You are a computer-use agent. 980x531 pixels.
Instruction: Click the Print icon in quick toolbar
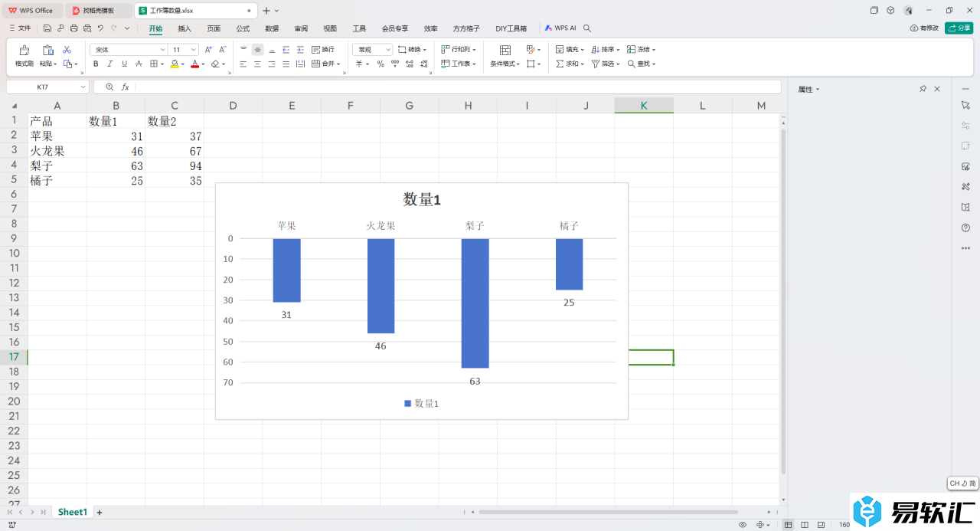pos(73,28)
